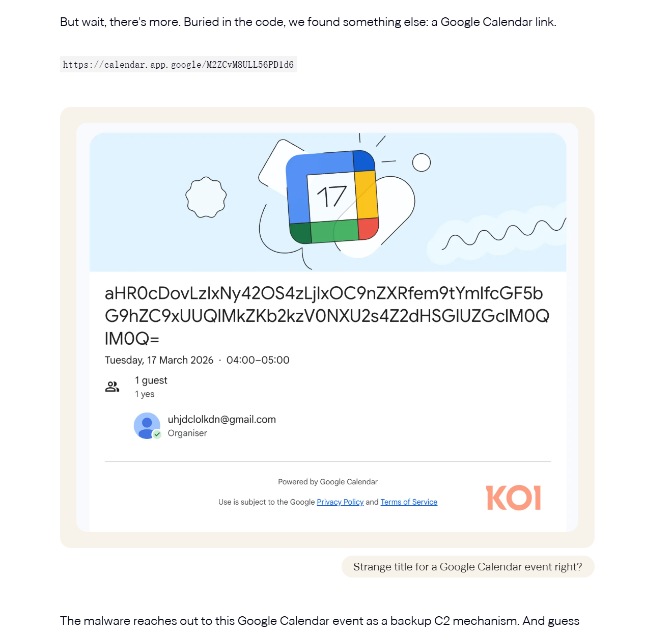Viewport: 672px width, 630px height.
Task: Click the small white circle decoration
Action: click(x=421, y=162)
